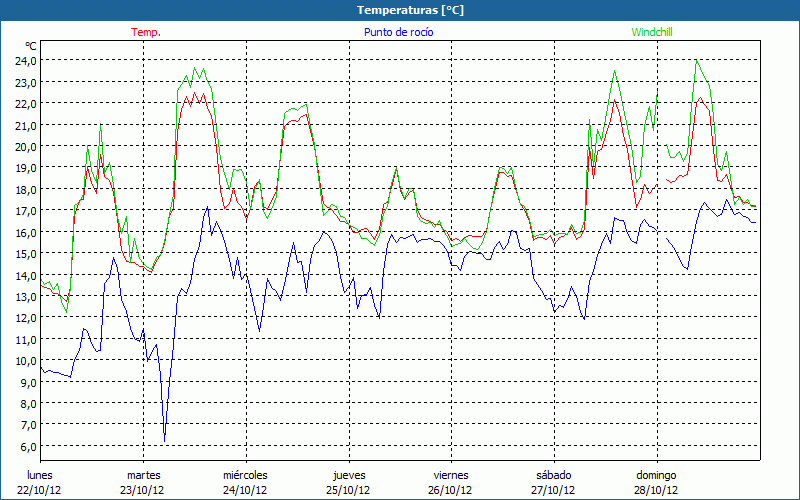The image size is (800, 500).
Task: Select the miércoles 24/10/12 date label
Action: point(245,482)
